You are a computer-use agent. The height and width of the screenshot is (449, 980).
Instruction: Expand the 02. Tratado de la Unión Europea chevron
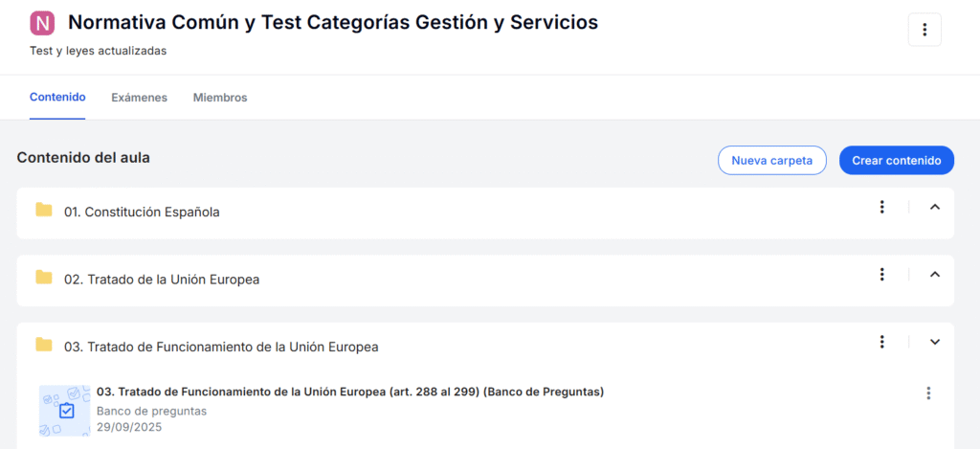pyautogui.click(x=935, y=275)
